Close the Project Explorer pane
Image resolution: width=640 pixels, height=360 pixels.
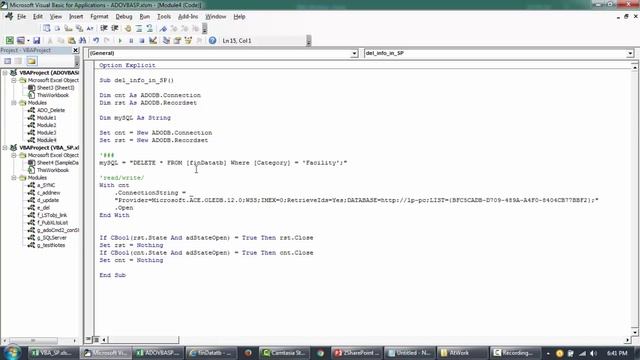point(76,50)
